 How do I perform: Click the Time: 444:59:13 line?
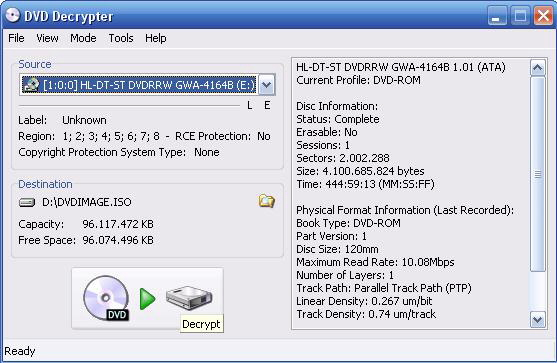[x=365, y=184]
